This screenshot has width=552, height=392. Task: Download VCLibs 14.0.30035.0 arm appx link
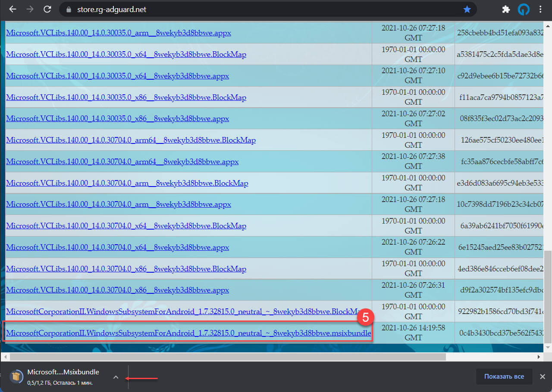coord(119,33)
